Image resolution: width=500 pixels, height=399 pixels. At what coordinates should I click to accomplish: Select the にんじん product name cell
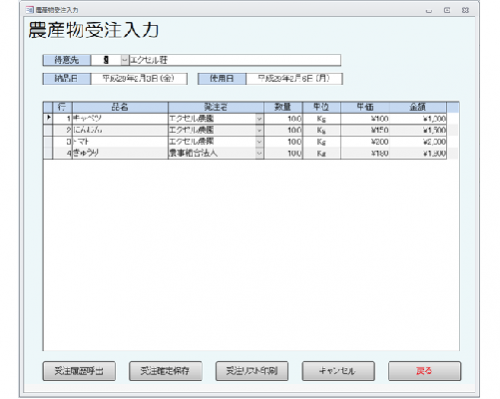120,130
